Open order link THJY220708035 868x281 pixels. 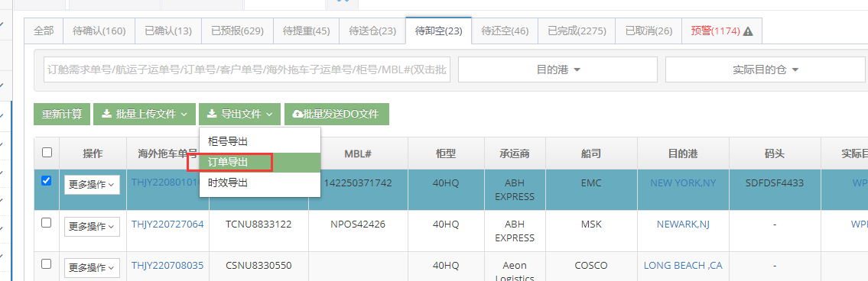coord(167,266)
